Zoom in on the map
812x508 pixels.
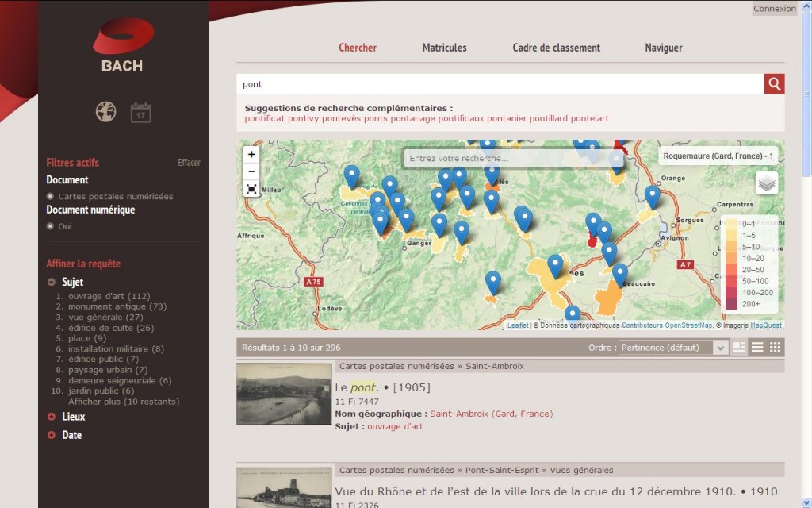click(x=251, y=154)
